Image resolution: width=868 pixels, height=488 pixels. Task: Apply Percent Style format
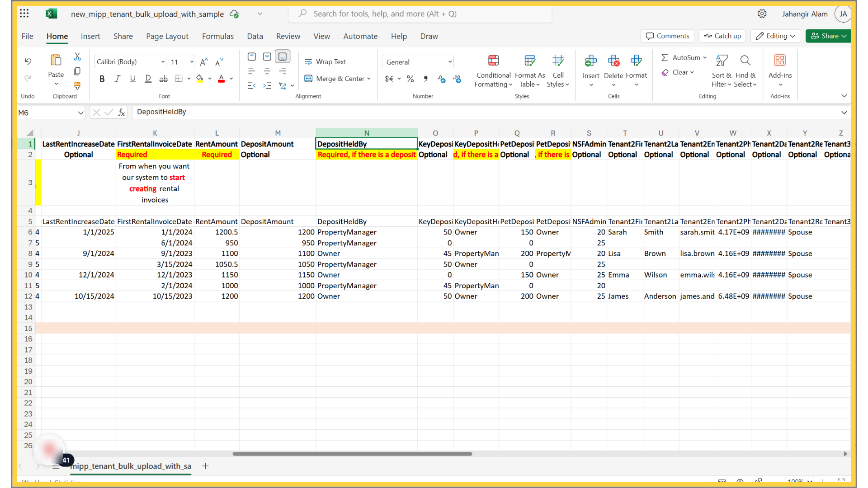tap(410, 79)
